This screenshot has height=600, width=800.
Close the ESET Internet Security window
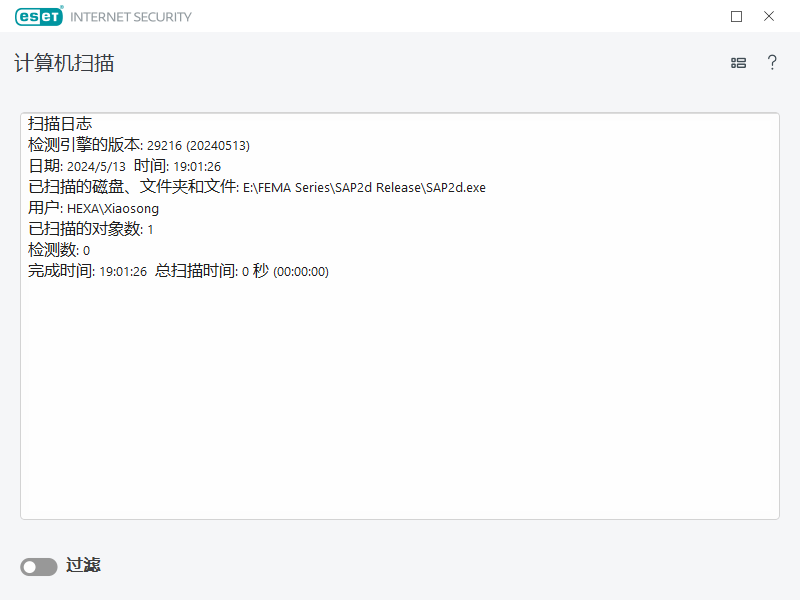[x=769, y=16]
